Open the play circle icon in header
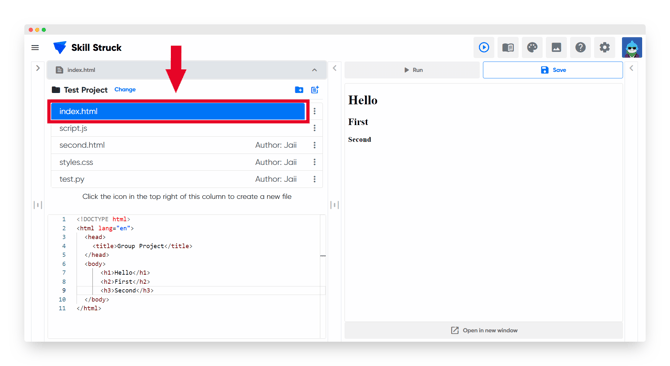 (x=484, y=47)
